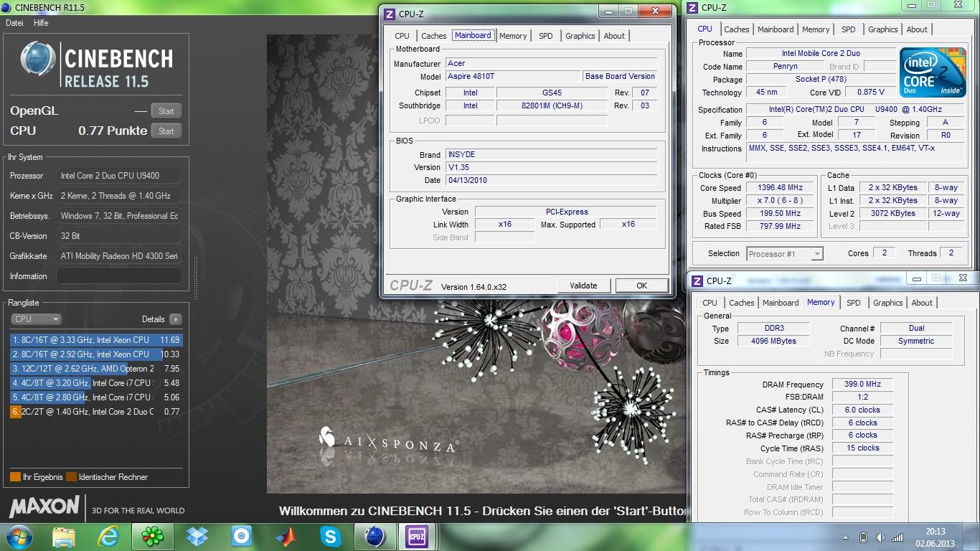Switch to CPU-Z taskbar icon
The image size is (980, 551).
tap(415, 537)
